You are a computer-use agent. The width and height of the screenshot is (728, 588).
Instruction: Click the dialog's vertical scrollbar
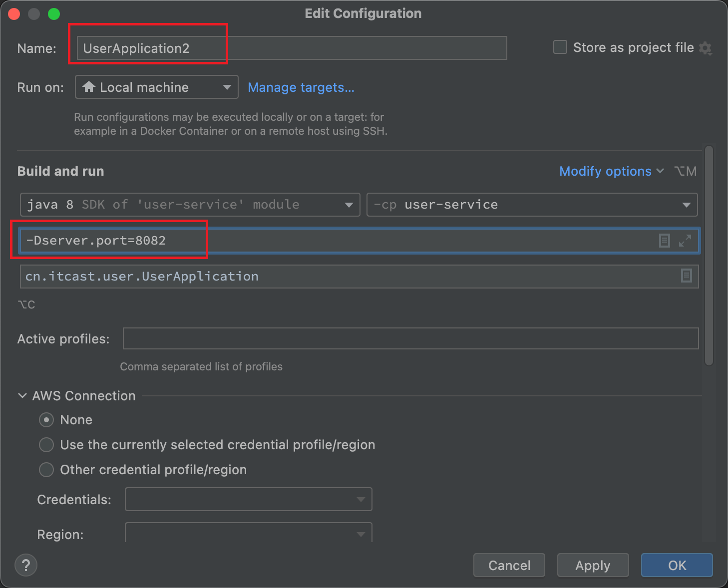[709, 256]
